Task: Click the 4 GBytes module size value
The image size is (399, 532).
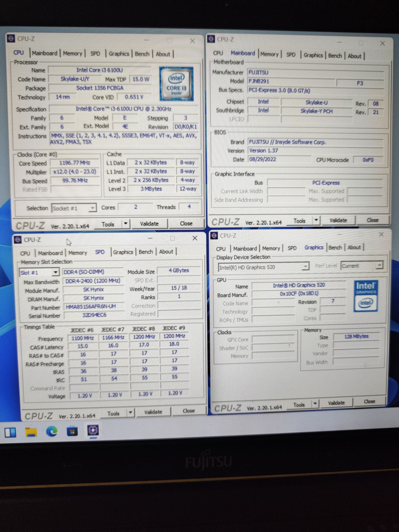Action: [x=179, y=270]
